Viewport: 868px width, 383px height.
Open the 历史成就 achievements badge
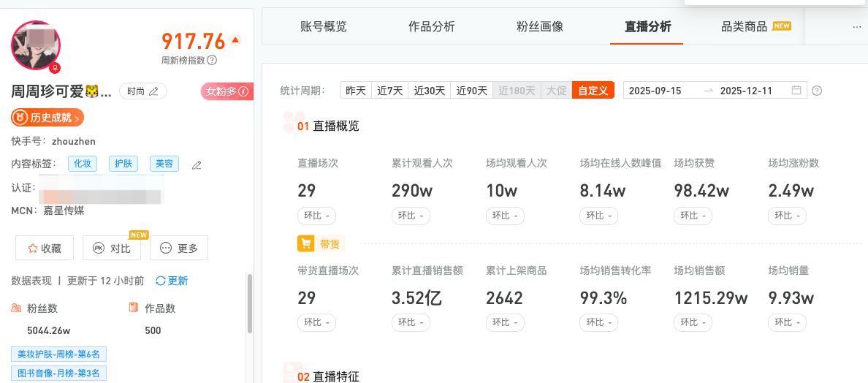[47, 118]
